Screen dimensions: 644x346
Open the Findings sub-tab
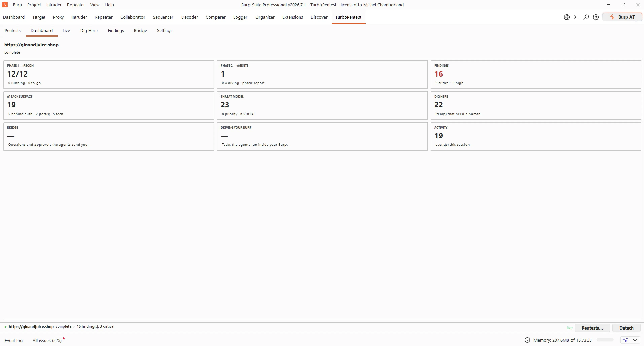pos(116,30)
